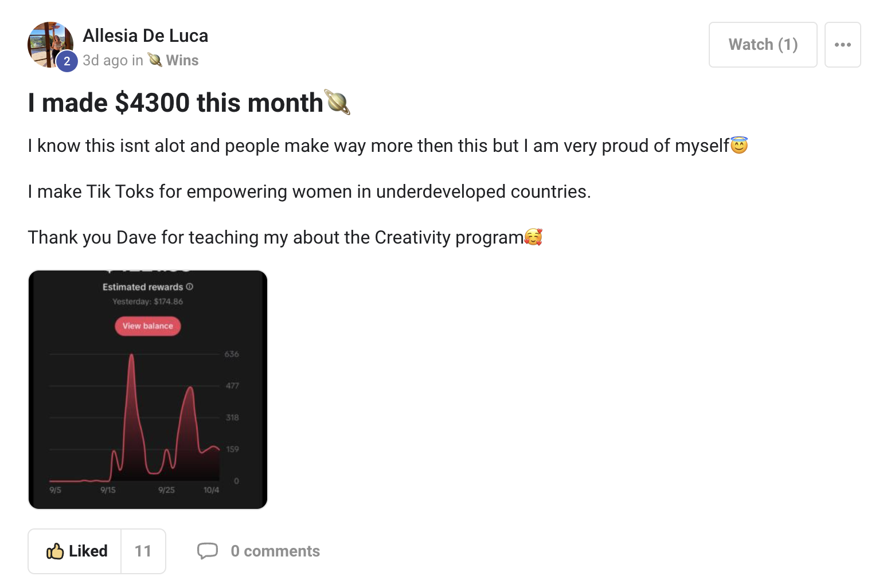
Task: Click the halo smiley emoji in the post
Action: pyautogui.click(x=740, y=145)
